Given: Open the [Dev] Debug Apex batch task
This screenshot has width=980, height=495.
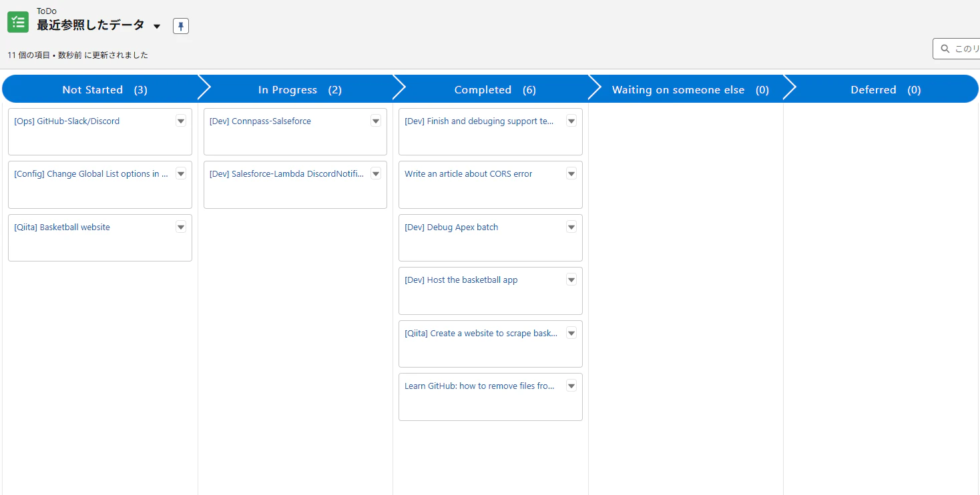Looking at the screenshot, I should [x=451, y=227].
